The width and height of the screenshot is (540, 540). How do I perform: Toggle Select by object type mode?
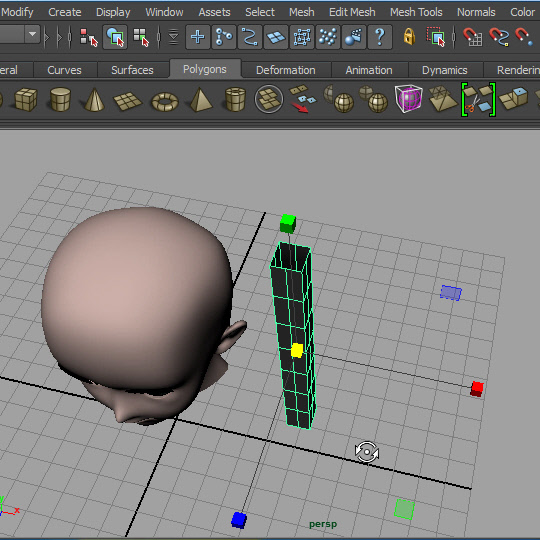pos(115,37)
